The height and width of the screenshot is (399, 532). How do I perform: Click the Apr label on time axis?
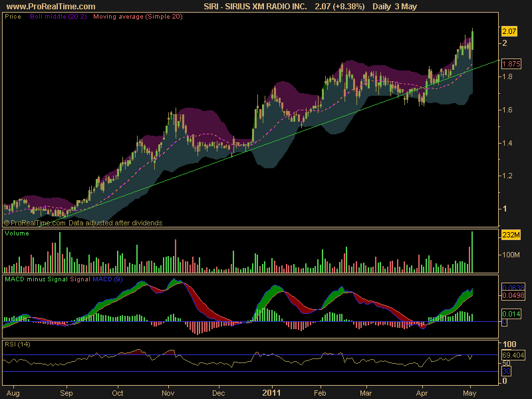tap(422, 393)
